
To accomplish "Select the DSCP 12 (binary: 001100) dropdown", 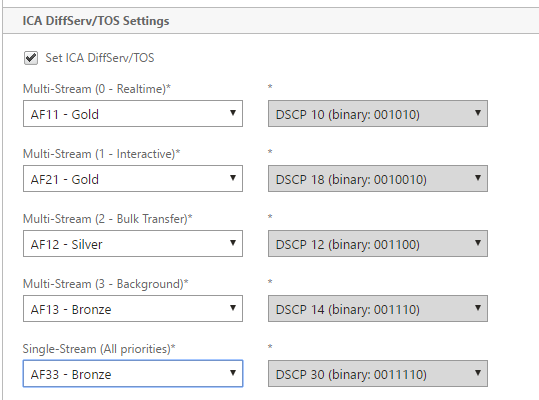I will (378, 244).
